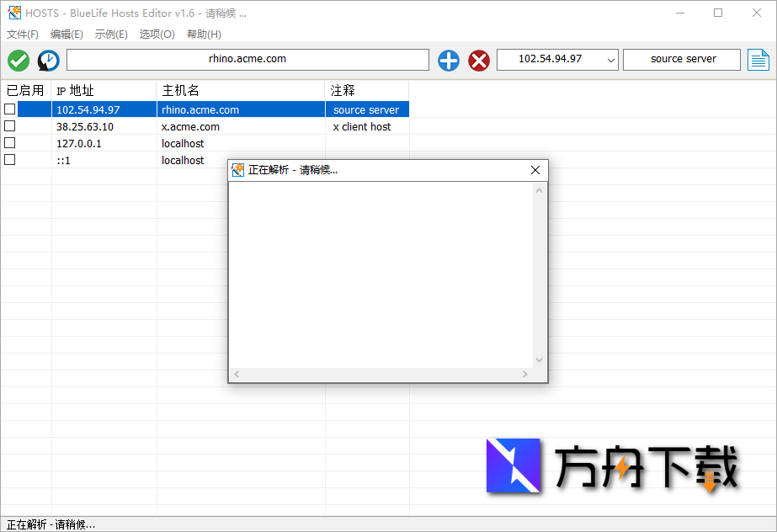The width and height of the screenshot is (777, 532).
Task: Enable the 127.0.0.1 localhost checkbox
Action: point(8,142)
